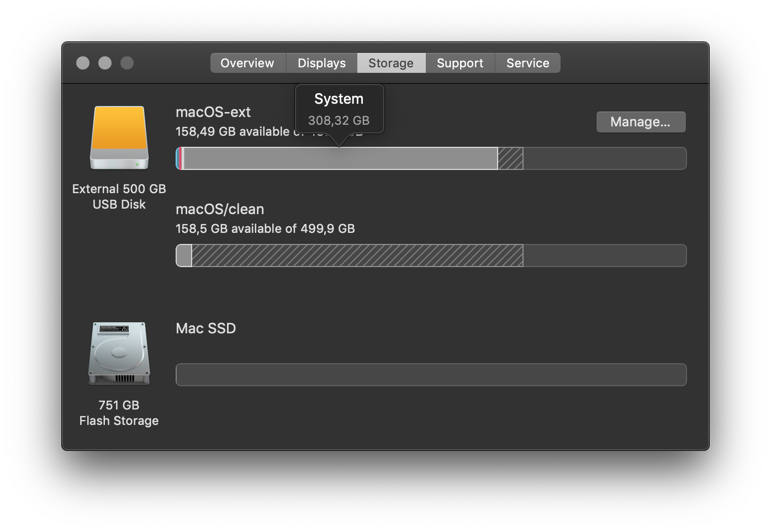
Task: Click the used segment of macOS/clean bar
Action: click(183, 256)
